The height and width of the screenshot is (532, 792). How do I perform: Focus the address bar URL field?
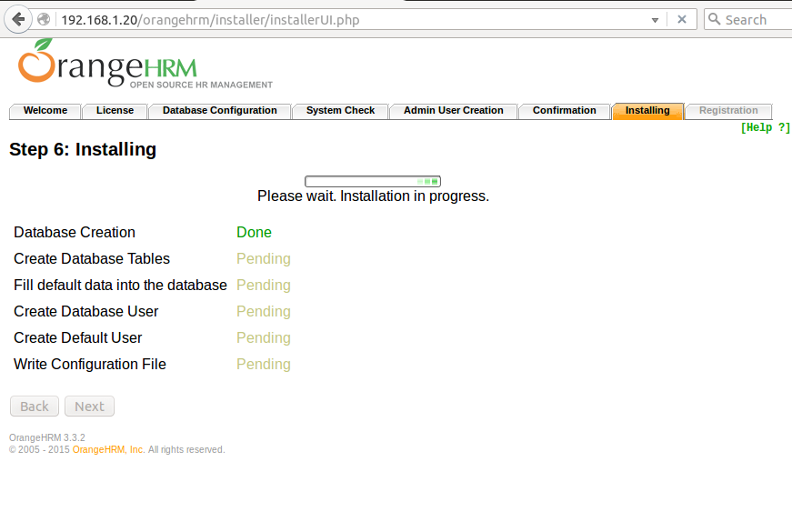click(354, 20)
